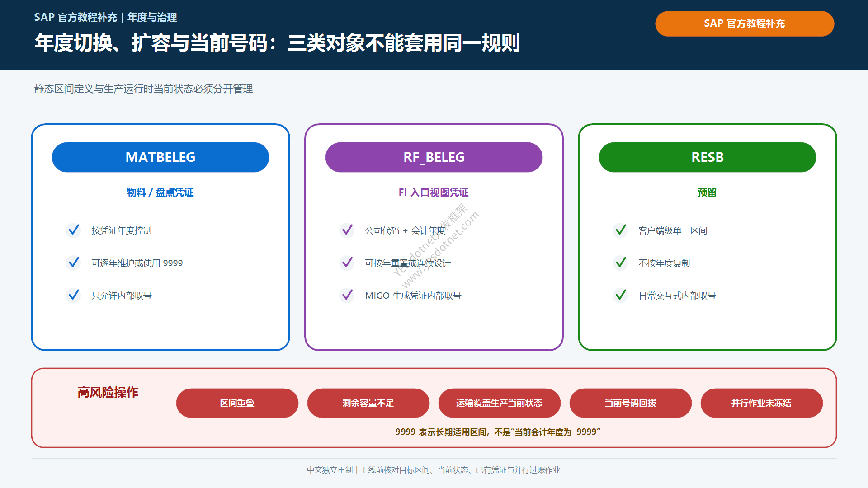868x488 pixels.
Task: Click the text 按凭证年度控制
Action: click(122, 230)
